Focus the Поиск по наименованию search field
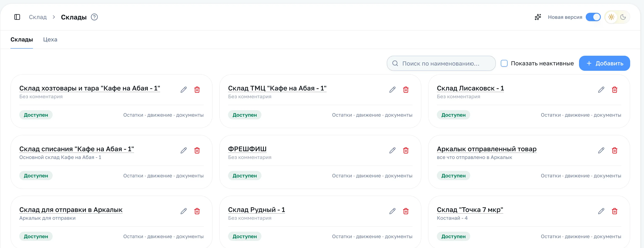Image resolution: width=644 pixels, height=248 pixels. coord(441,63)
